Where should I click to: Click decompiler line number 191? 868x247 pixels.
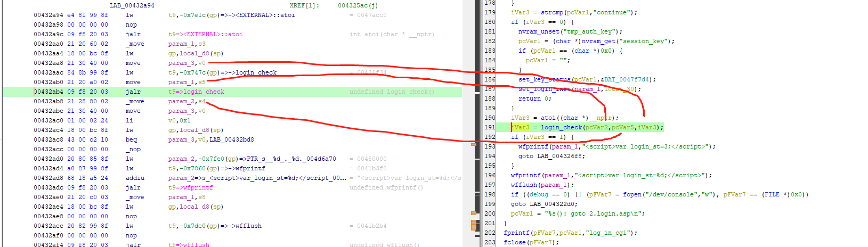point(490,127)
